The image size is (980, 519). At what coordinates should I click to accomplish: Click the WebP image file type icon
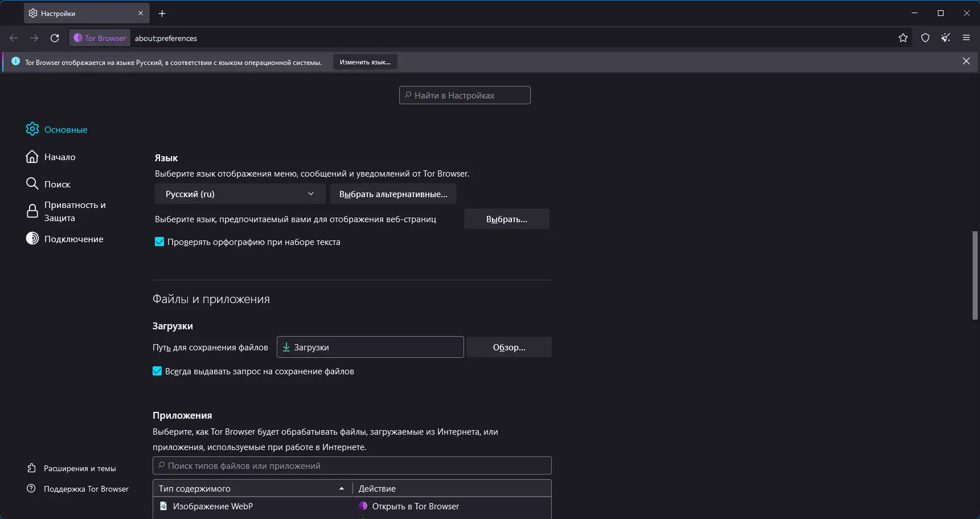pyautogui.click(x=163, y=506)
